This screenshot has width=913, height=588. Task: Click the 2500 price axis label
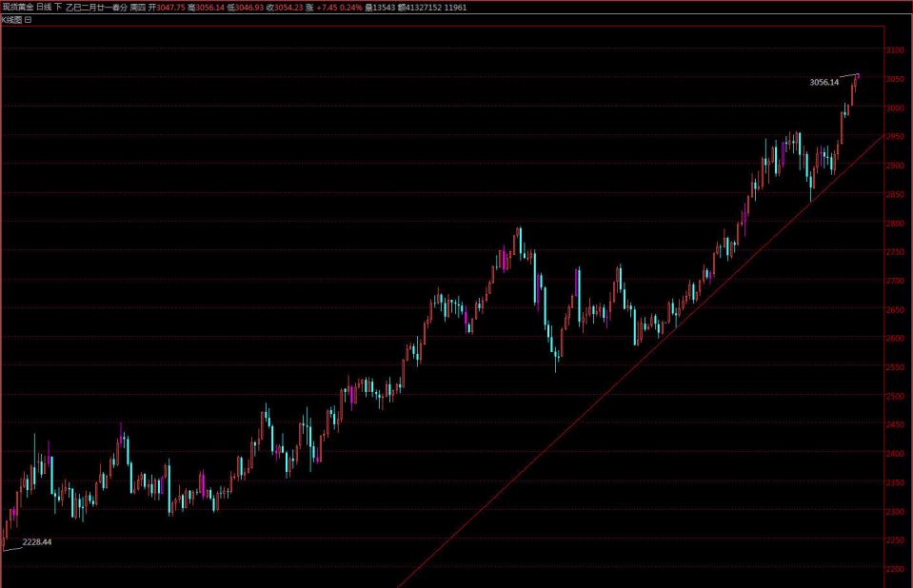894,396
